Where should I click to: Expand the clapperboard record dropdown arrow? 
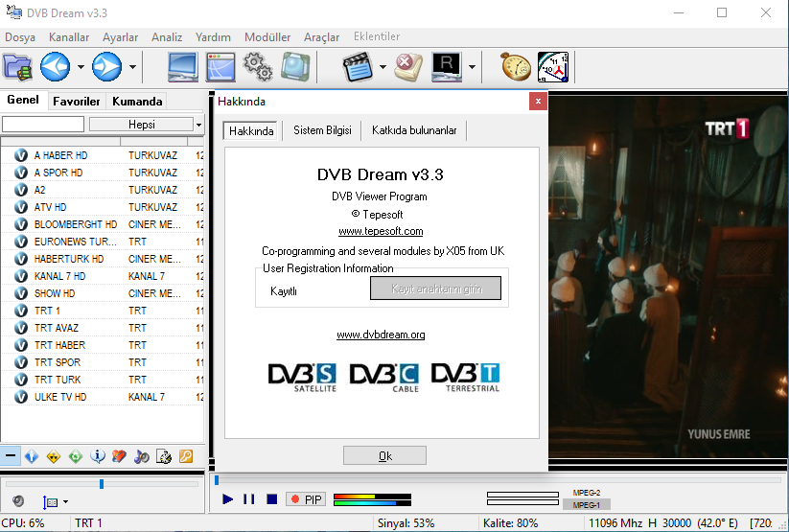383,67
